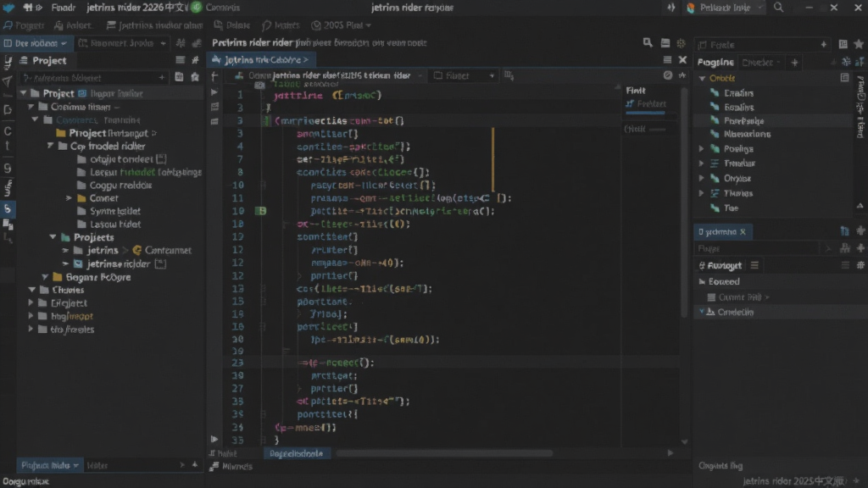This screenshot has width=868, height=488.
Task: Click the badge icon right of calendar icon
Action: coord(195,77)
